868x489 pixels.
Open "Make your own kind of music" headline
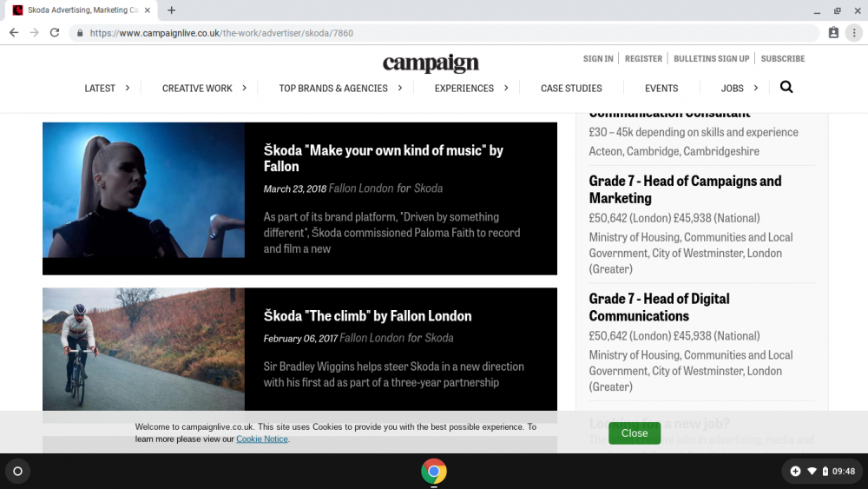click(x=383, y=158)
